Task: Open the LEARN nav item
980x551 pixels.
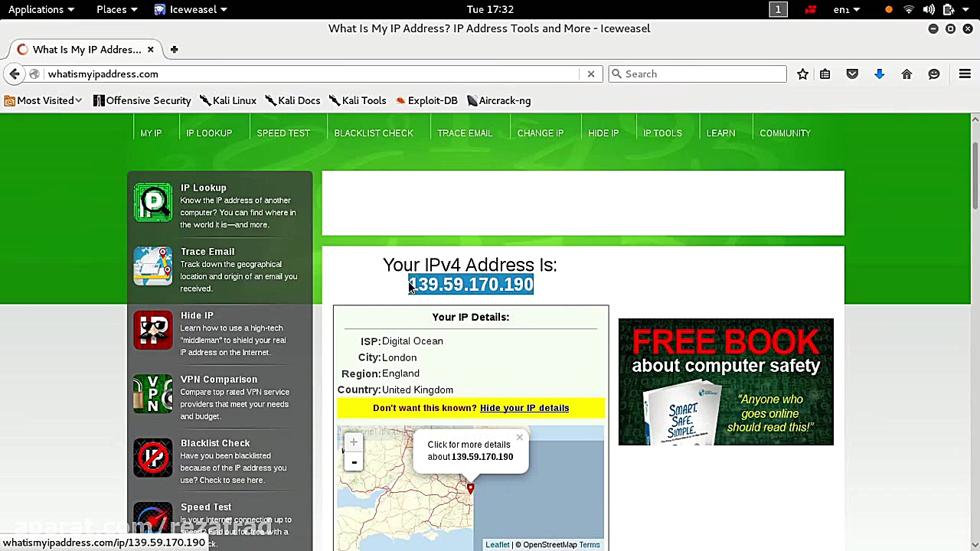Action: pyautogui.click(x=720, y=133)
